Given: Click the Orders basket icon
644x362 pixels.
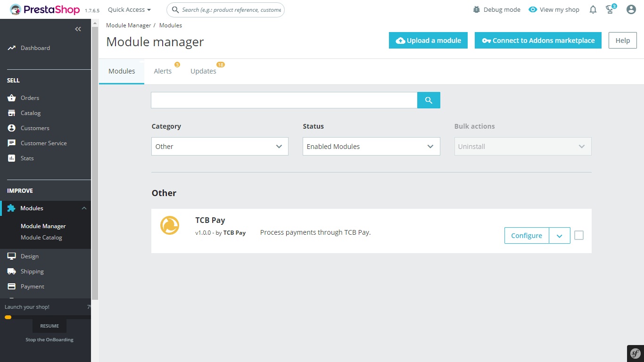Looking at the screenshot, I should click(x=12, y=98).
